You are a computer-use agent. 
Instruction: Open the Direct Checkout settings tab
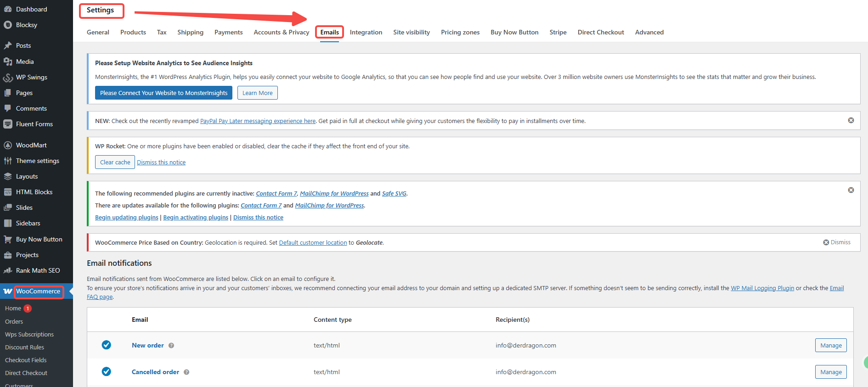[x=601, y=32]
